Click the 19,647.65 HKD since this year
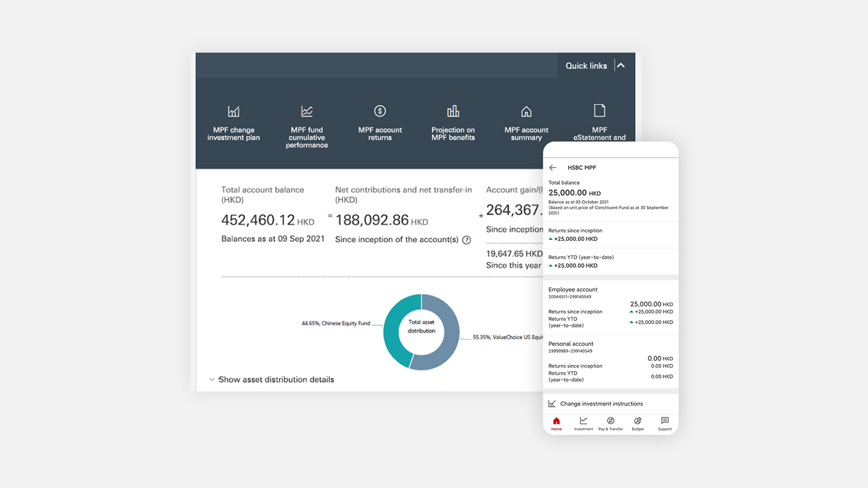This screenshot has width=868, height=488. 514,254
